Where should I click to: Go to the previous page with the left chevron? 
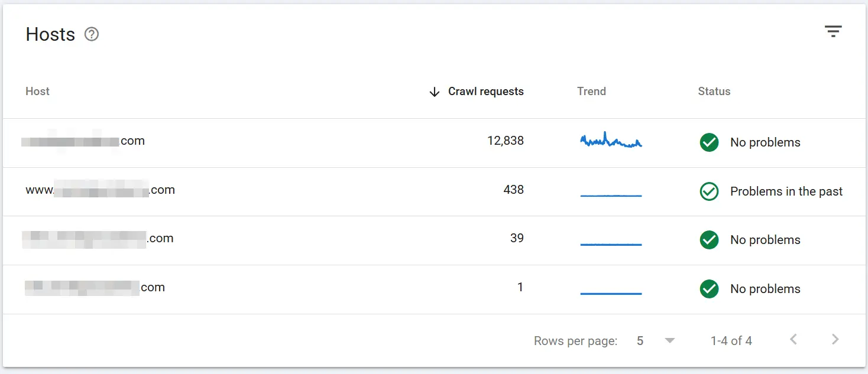tap(793, 339)
